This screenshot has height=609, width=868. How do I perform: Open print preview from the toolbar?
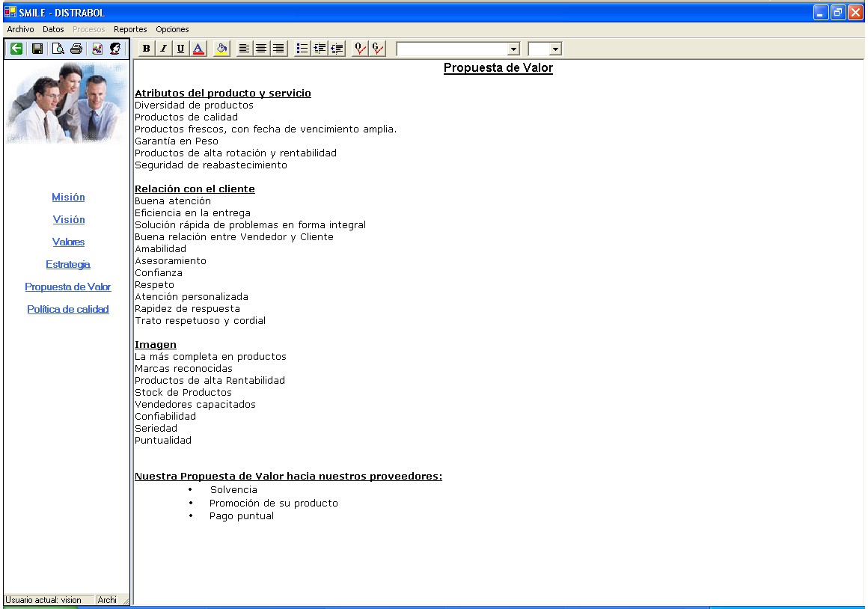58,49
